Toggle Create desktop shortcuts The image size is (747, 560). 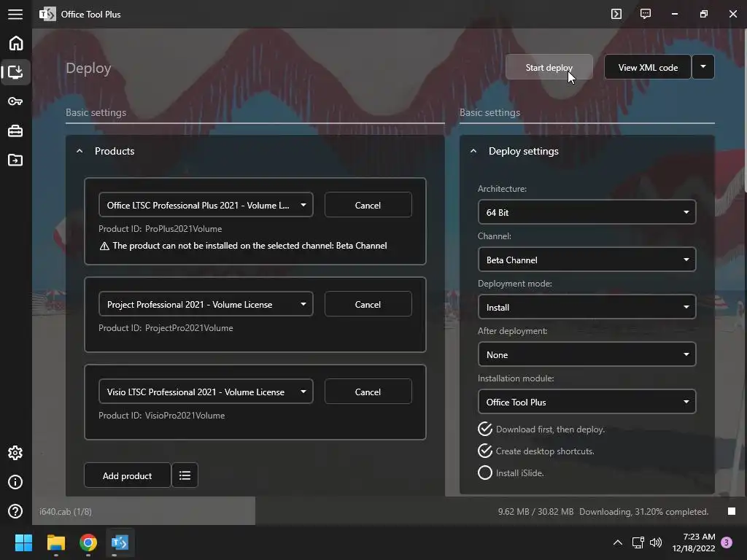click(x=536, y=451)
